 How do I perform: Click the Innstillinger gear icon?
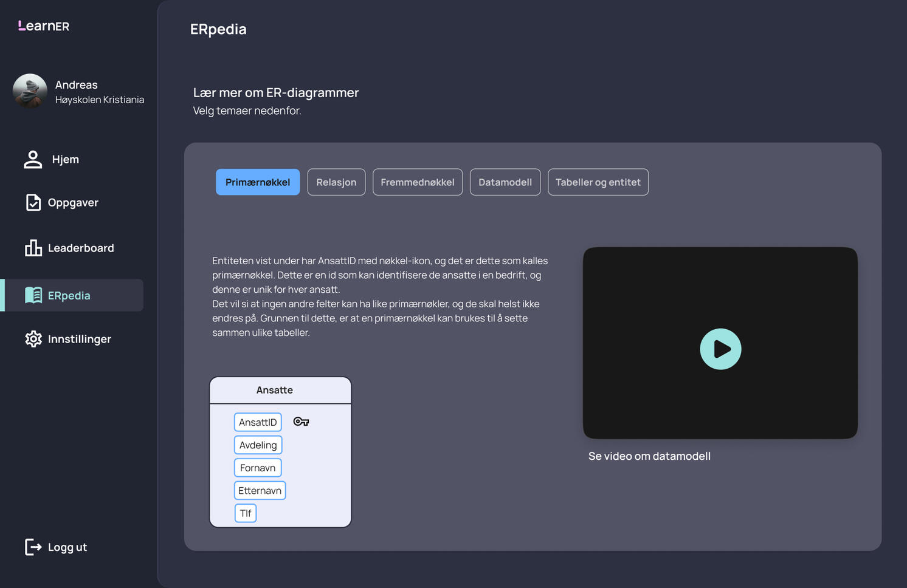pyautogui.click(x=33, y=339)
